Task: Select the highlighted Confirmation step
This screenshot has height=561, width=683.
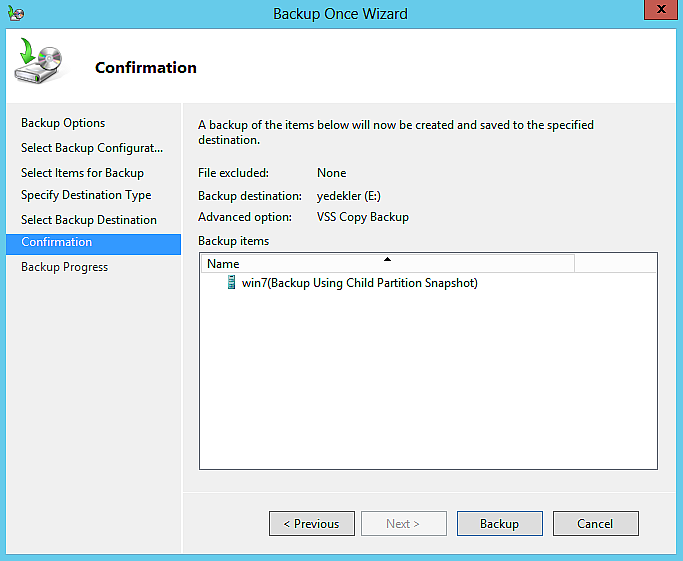Action: 93,244
